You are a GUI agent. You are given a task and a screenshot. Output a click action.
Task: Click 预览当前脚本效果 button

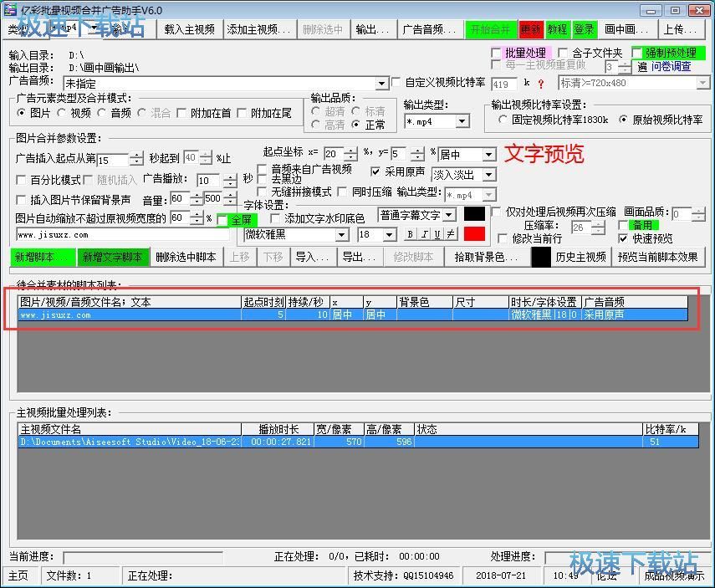(658, 257)
